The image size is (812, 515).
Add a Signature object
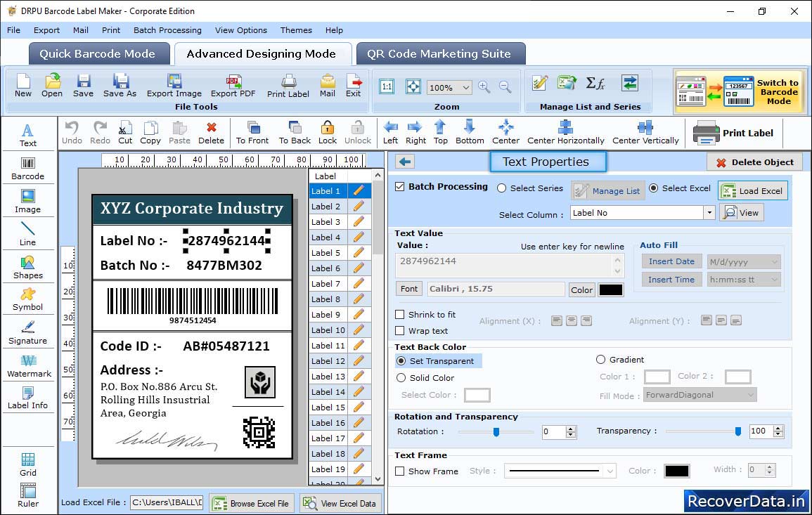pos(28,332)
